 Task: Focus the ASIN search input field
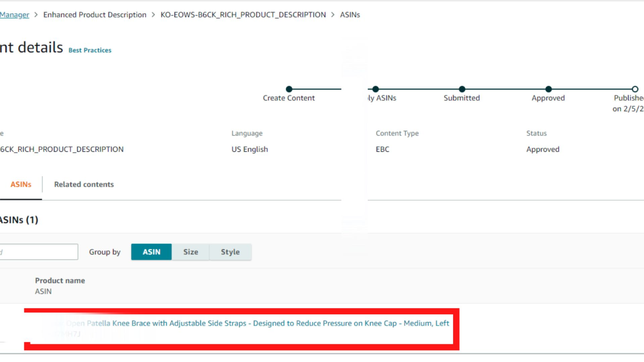[39, 252]
